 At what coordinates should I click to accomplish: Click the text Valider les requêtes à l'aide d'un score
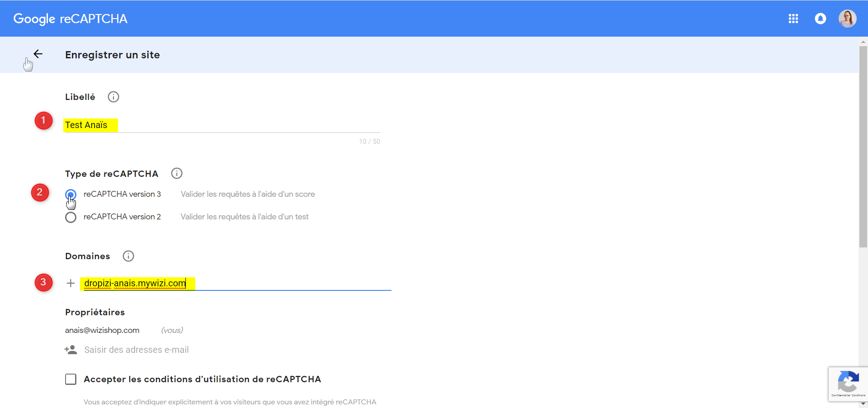[248, 194]
